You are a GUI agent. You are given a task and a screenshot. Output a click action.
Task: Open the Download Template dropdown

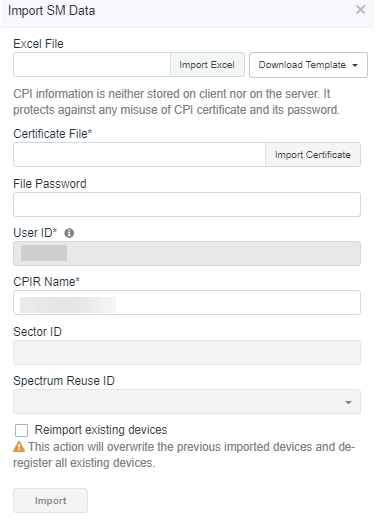[308, 65]
